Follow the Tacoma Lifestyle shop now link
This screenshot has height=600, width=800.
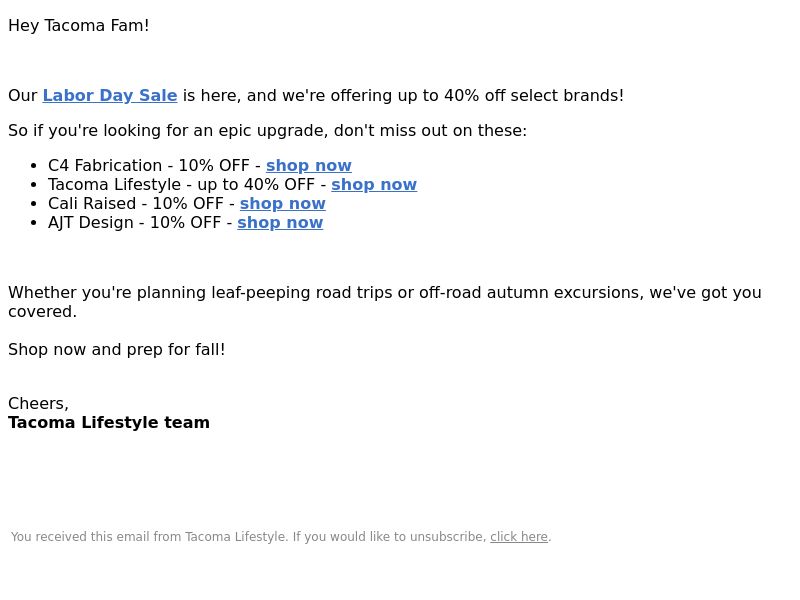374,184
